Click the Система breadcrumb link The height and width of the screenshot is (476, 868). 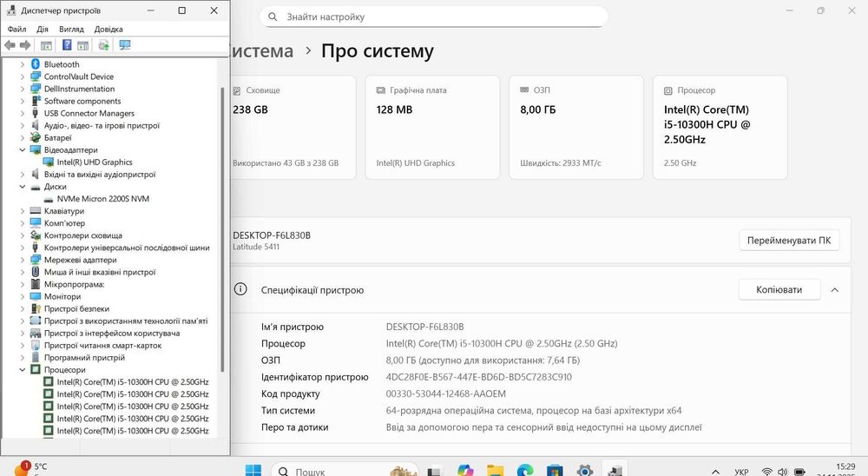pyautogui.click(x=263, y=51)
